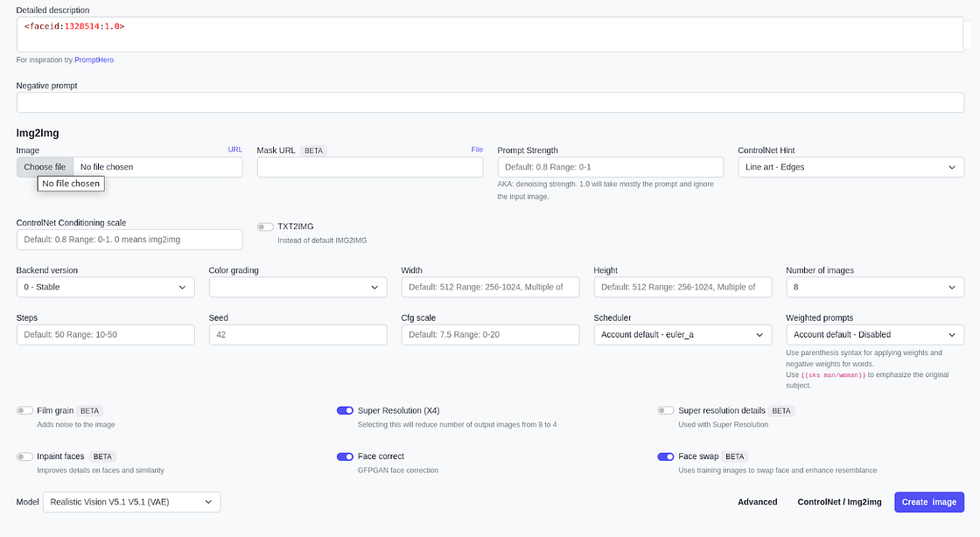
Task: Click the Seed field showing 42
Action: [x=297, y=335]
